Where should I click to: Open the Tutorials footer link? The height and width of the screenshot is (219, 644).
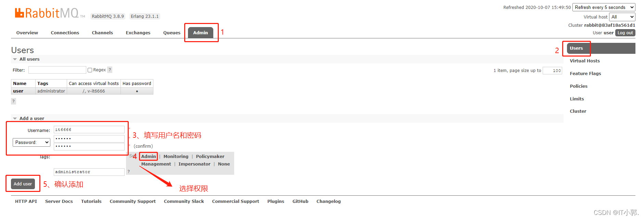click(x=91, y=202)
